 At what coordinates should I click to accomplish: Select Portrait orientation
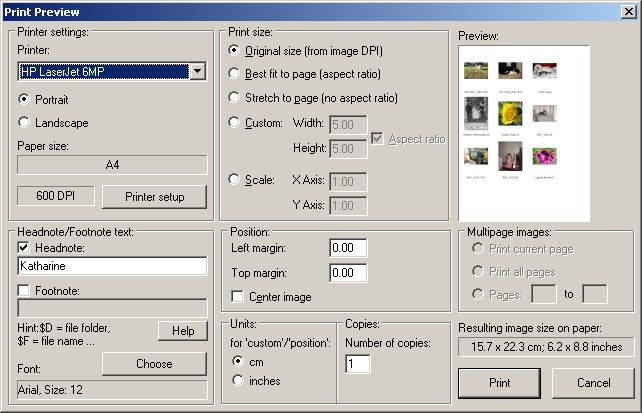coord(26,100)
